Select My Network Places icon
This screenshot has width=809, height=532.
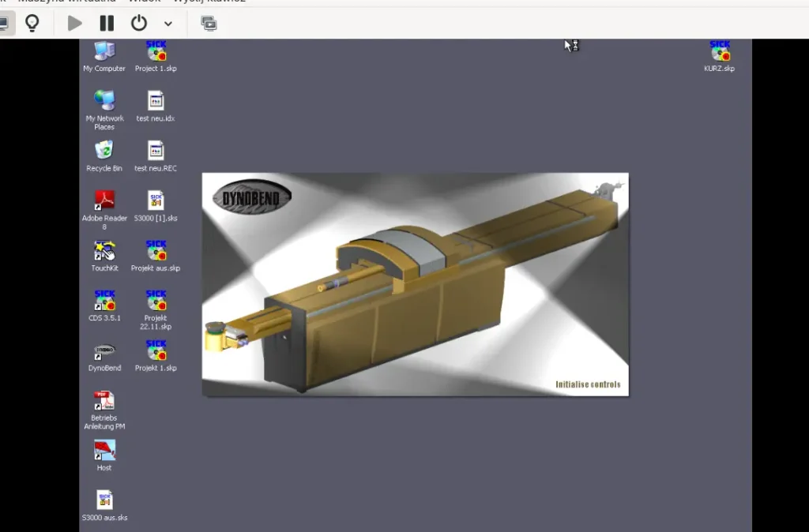click(x=104, y=101)
